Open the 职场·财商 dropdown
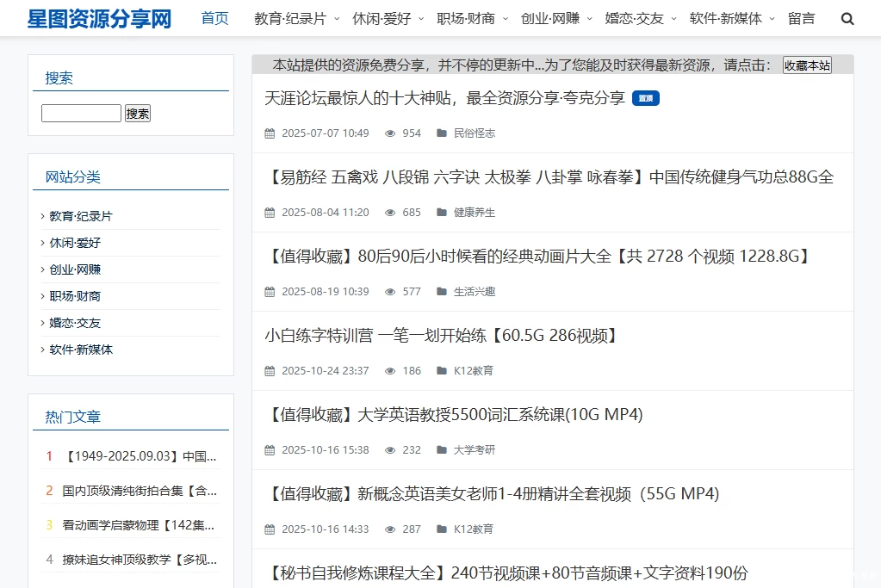881x588 pixels. (464, 17)
